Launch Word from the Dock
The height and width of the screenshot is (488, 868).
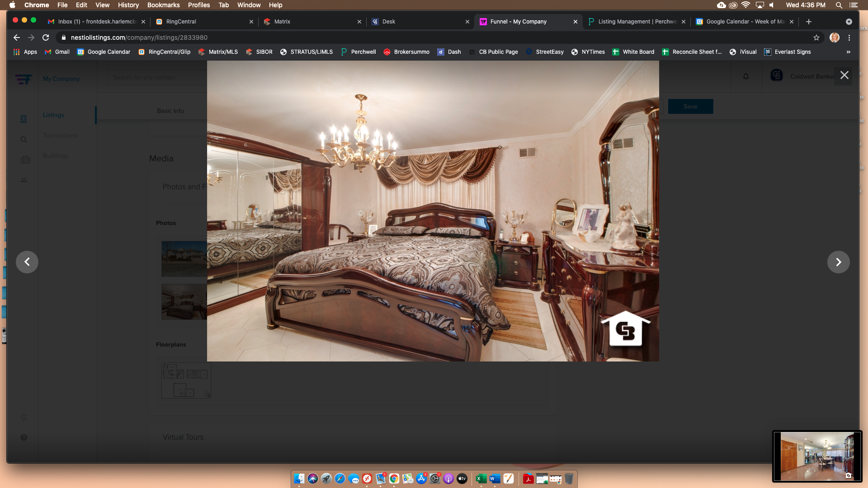coord(495,479)
